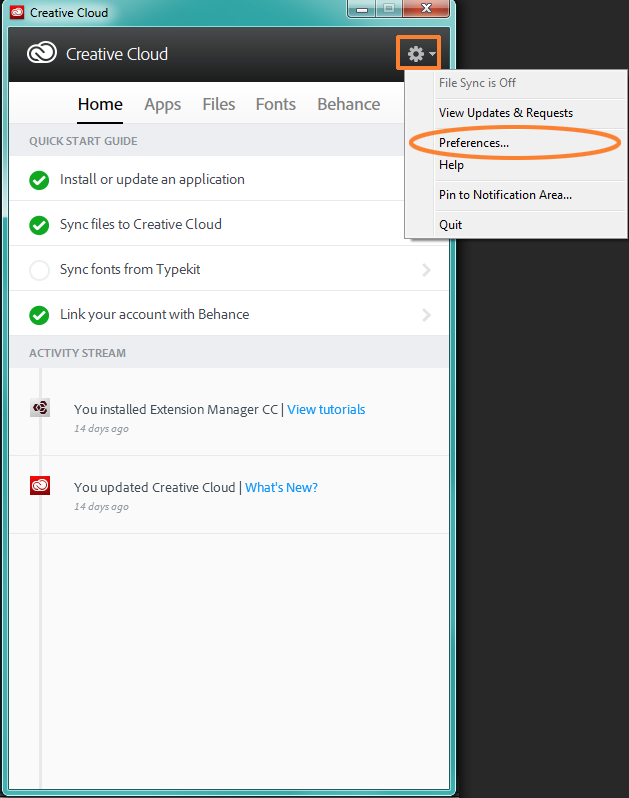
Task: Expand the Sync fonts from Typekit chevron
Action: (x=427, y=270)
